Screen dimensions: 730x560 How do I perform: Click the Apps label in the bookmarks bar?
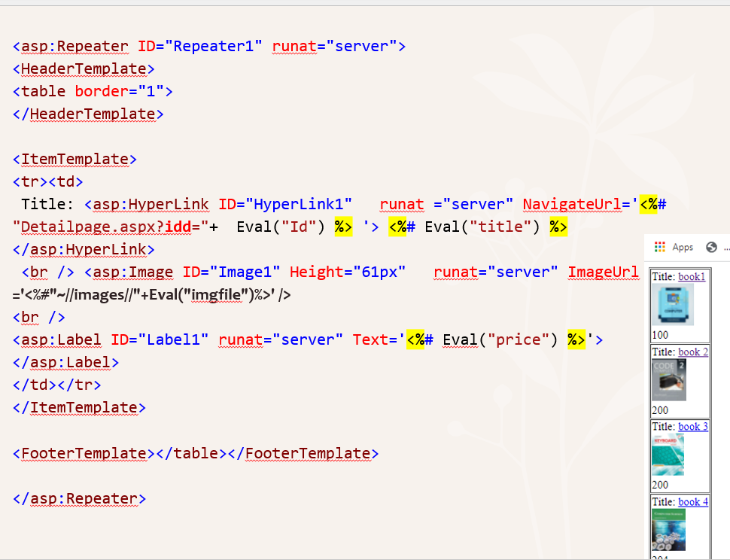coord(683,247)
